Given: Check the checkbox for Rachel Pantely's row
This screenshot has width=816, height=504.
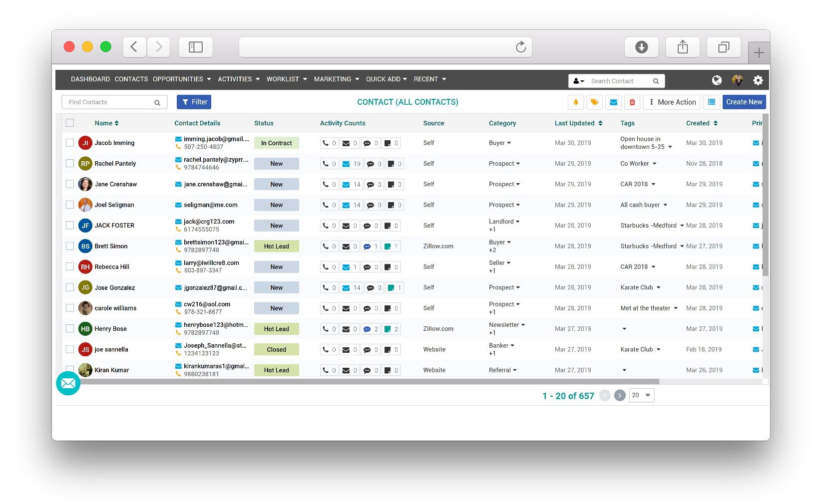Looking at the screenshot, I should [70, 163].
